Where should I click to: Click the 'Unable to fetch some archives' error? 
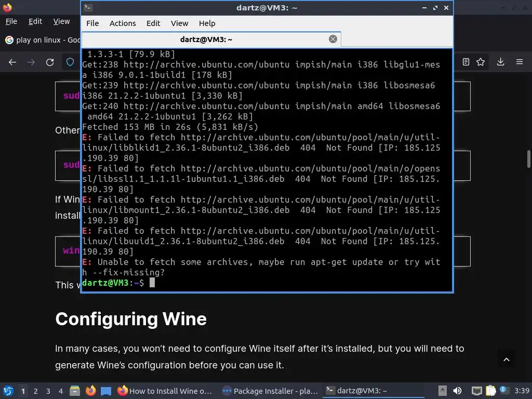tap(261, 267)
